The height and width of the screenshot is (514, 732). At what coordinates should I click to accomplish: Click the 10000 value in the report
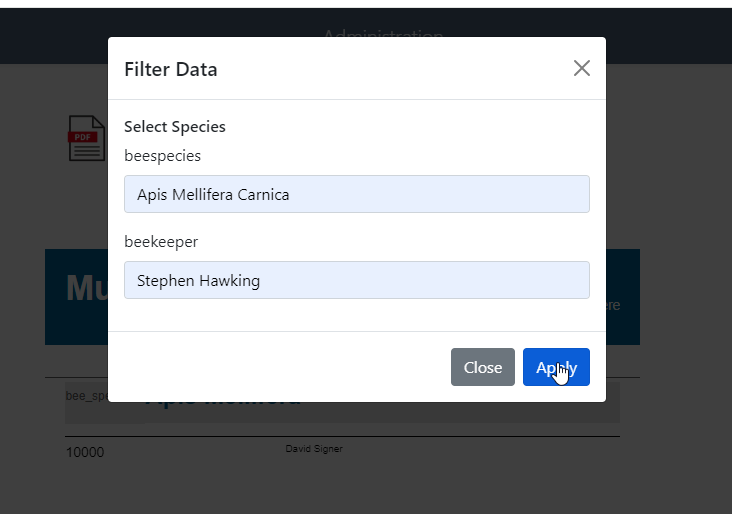click(x=85, y=452)
